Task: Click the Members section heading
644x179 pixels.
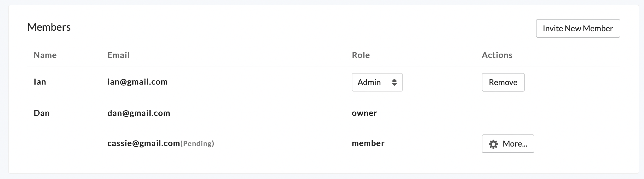Action: [x=49, y=27]
